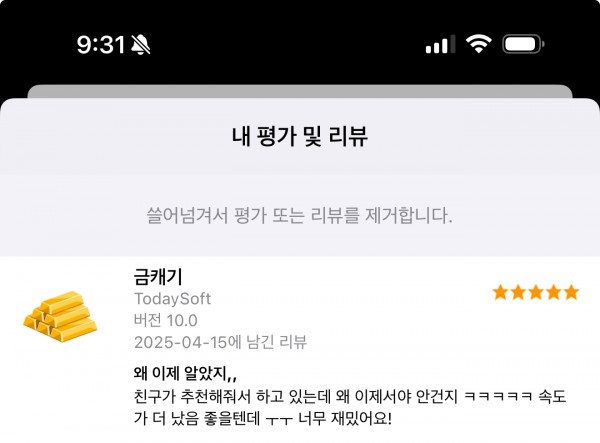Tap the battery indicator icon
The width and height of the screenshot is (600, 443).
tap(523, 44)
